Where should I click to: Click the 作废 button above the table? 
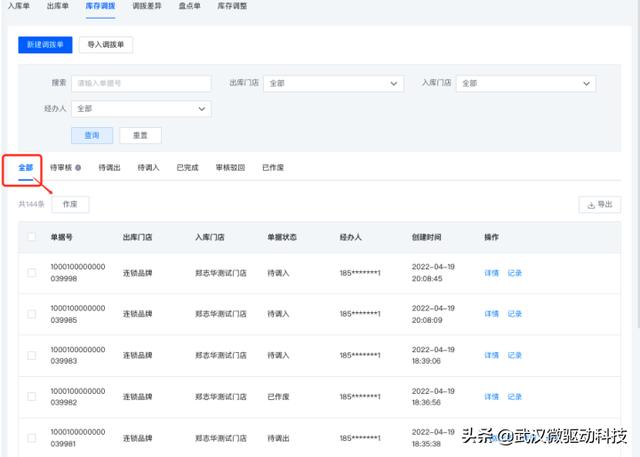point(70,204)
